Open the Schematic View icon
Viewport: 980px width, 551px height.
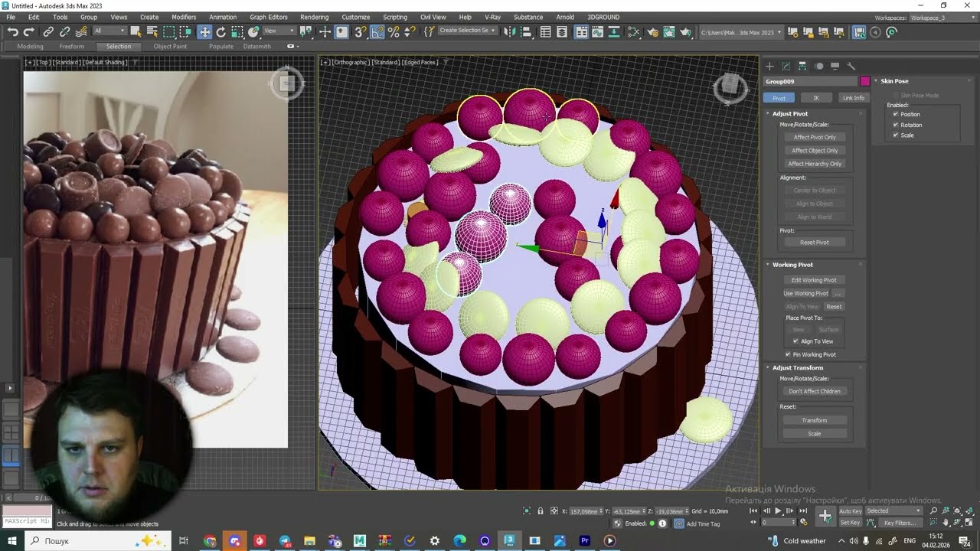[613, 31]
